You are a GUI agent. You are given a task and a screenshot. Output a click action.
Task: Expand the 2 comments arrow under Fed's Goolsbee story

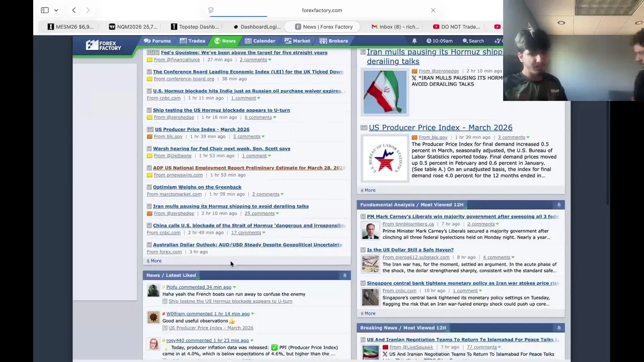tap(270, 60)
